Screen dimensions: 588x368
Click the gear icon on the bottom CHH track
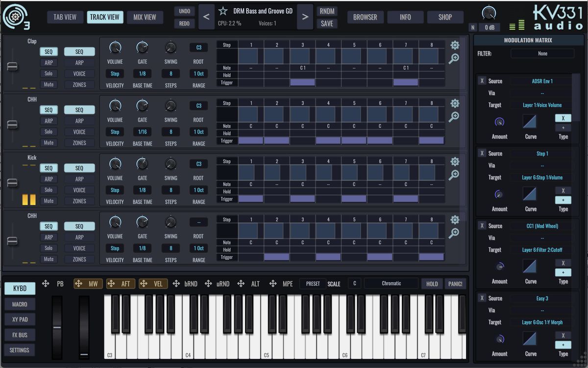pos(455,220)
